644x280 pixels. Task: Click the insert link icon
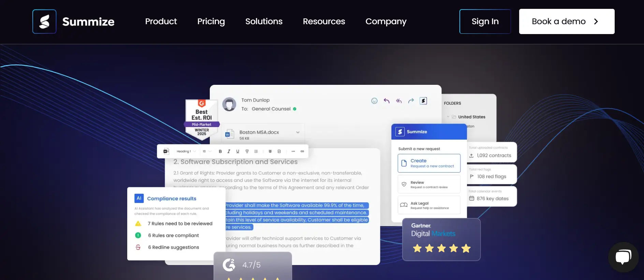(302, 151)
